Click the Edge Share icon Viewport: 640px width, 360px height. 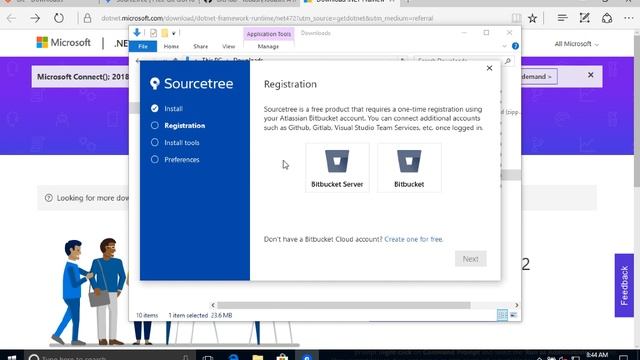click(x=607, y=18)
